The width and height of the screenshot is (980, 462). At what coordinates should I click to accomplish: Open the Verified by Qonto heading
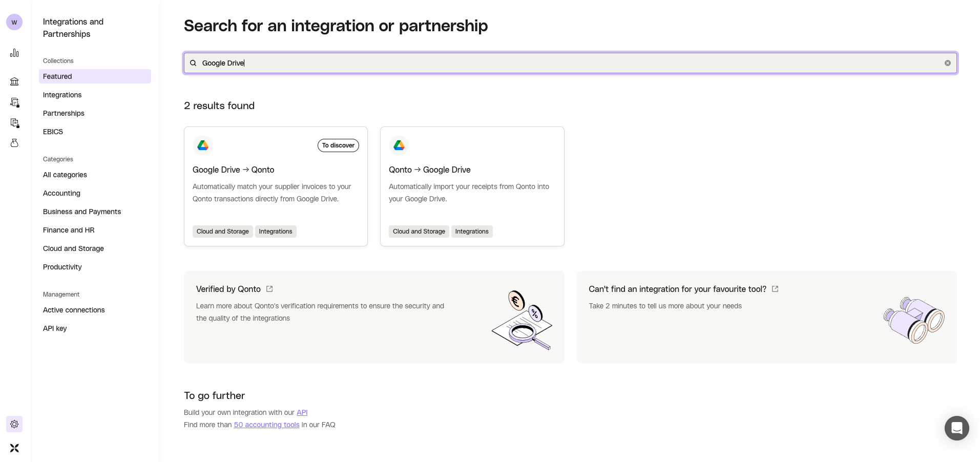[228, 289]
